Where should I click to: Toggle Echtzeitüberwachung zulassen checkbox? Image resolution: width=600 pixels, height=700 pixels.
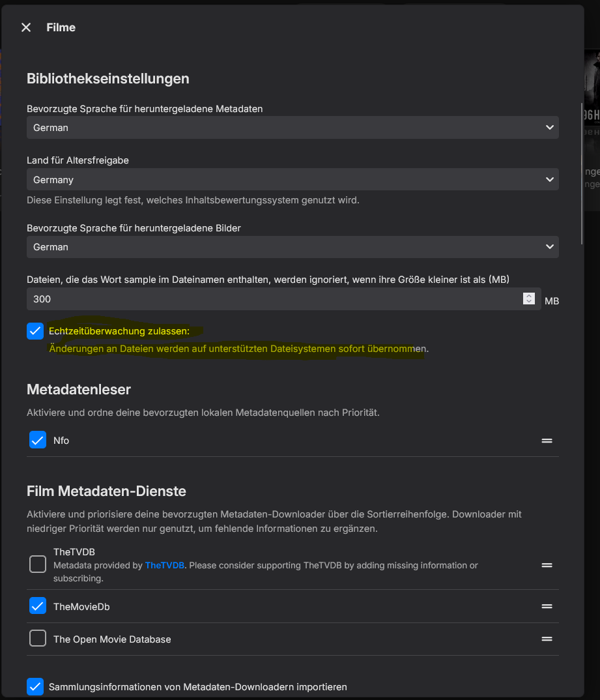35,331
